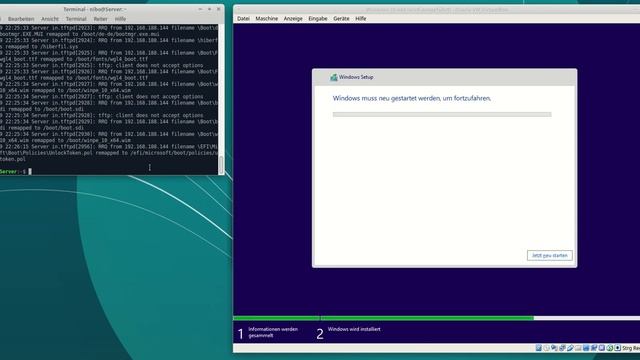
Task: Open the Ansicht menu in Terminal
Action: tap(50, 19)
